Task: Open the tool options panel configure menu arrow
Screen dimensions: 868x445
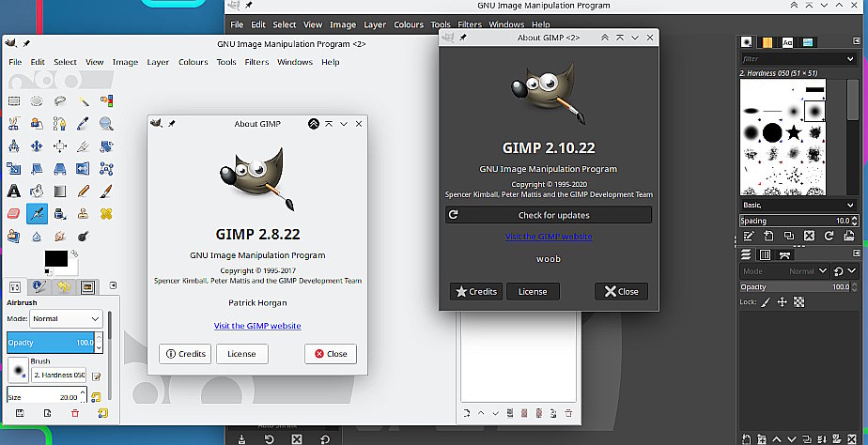Action: pyautogui.click(x=113, y=285)
